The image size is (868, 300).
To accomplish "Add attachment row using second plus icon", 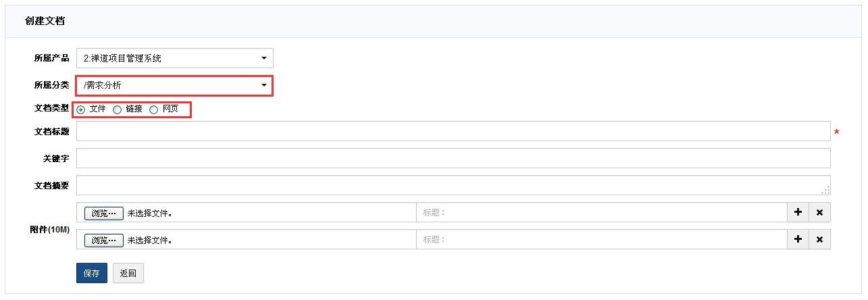I will pyautogui.click(x=798, y=240).
